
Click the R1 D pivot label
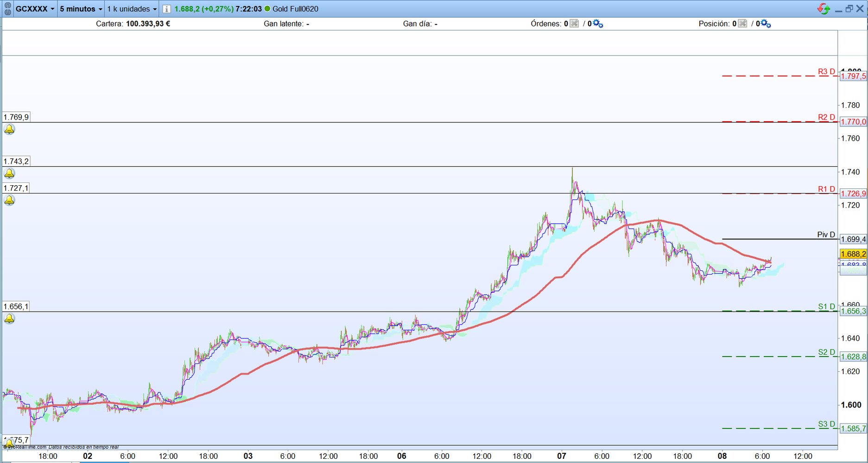coord(826,189)
